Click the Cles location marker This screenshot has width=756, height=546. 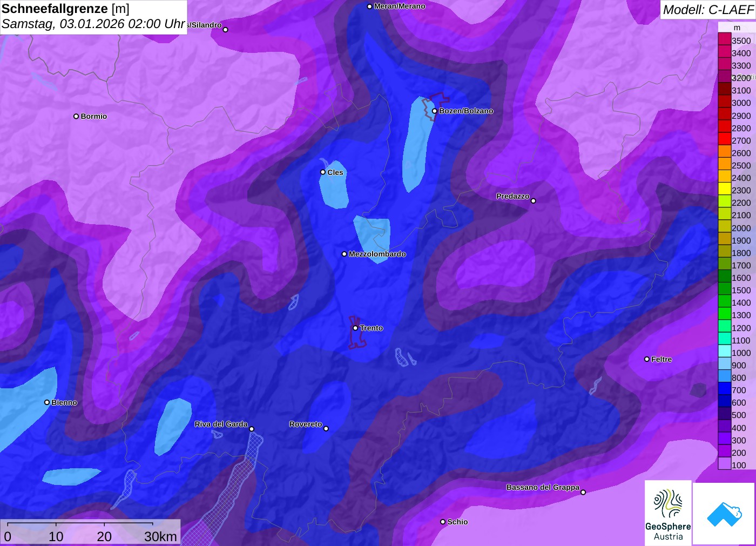pyautogui.click(x=323, y=172)
